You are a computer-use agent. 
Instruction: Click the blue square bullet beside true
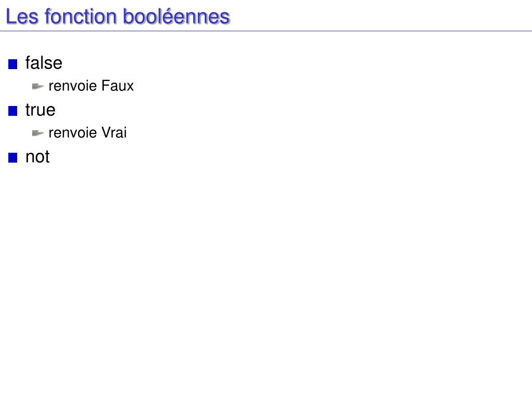[x=13, y=111]
